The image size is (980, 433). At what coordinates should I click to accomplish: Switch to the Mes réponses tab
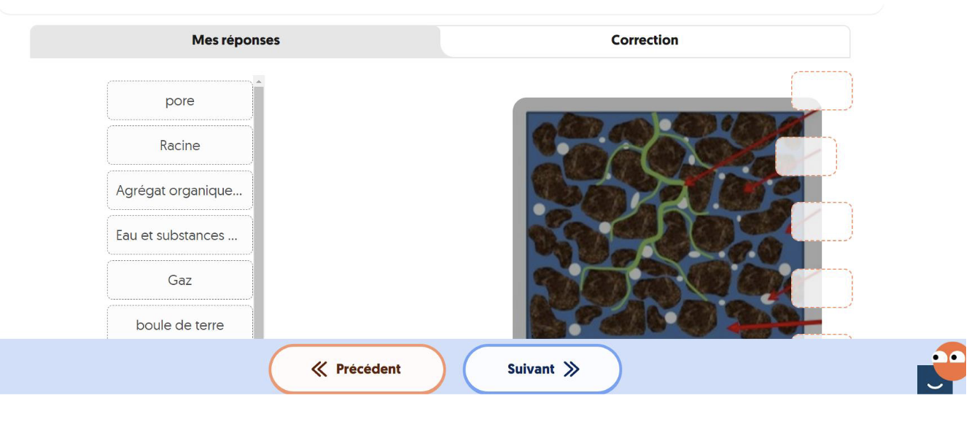coord(236,41)
